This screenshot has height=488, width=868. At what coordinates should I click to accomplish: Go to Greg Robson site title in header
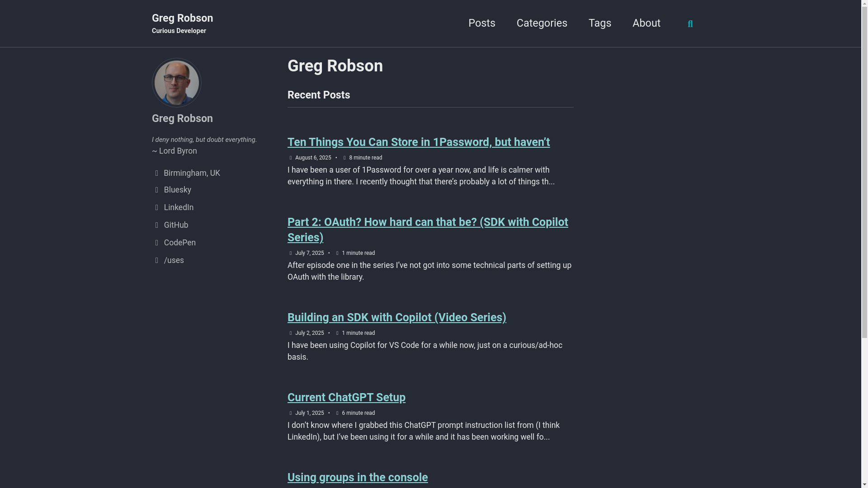[x=182, y=18]
